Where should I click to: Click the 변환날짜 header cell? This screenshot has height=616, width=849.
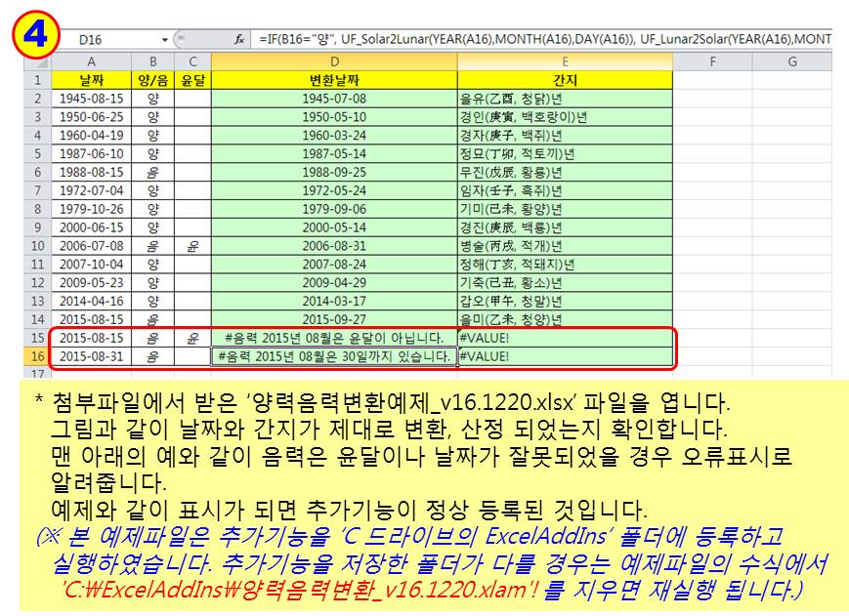(334, 80)
